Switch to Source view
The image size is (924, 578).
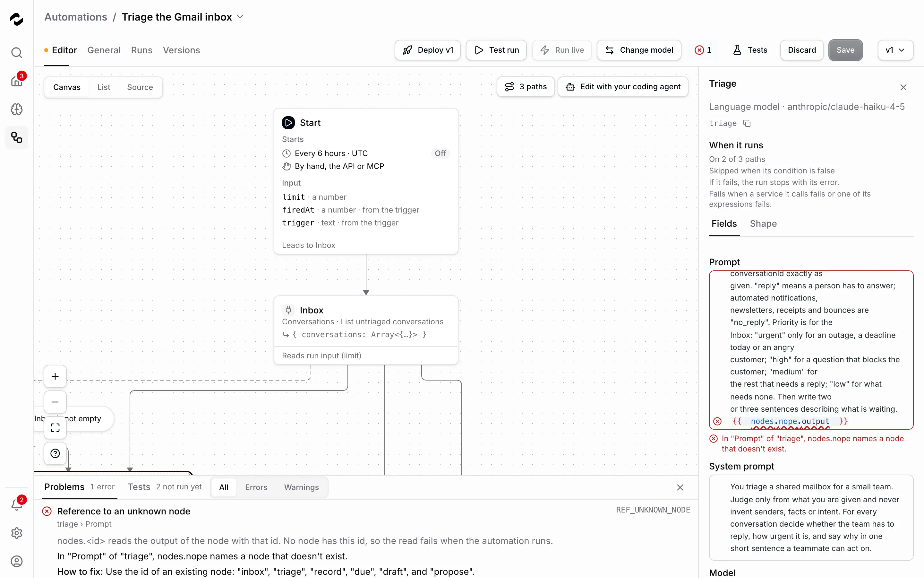coord(140,87)
